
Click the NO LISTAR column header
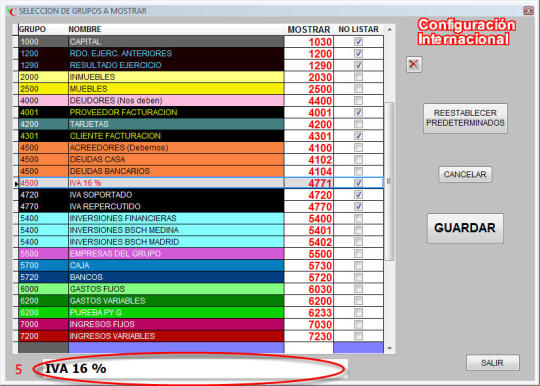point(359,29)
